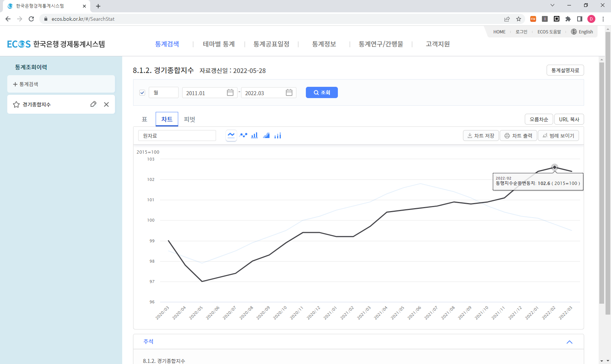Close the 한국은행경제통계시스템 browser tab
Image resolution: width=611 pixels, height=364 pixels.
tap(84, 6)
